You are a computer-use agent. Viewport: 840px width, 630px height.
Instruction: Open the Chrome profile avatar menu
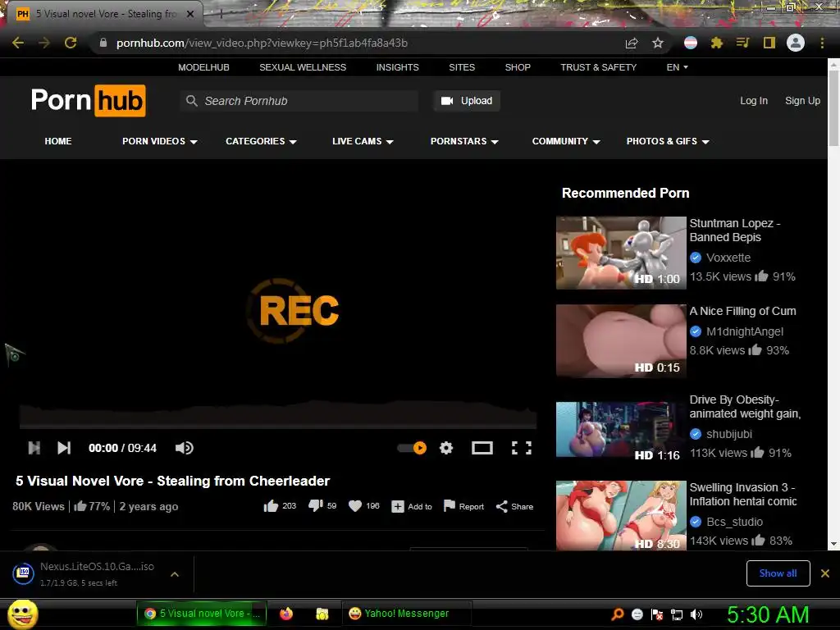(796, 43)
